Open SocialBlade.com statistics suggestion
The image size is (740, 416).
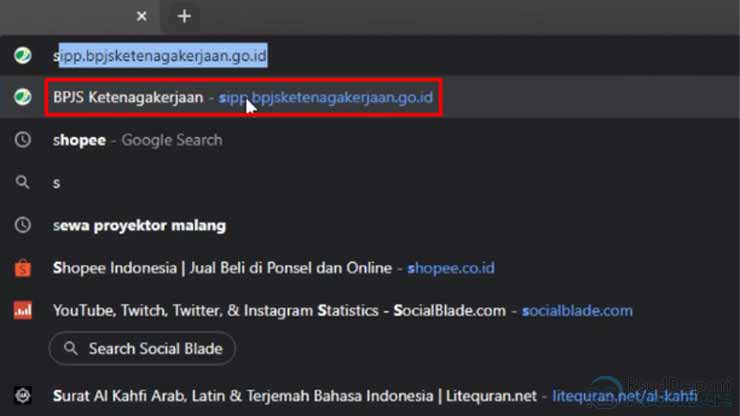point(370,311)
